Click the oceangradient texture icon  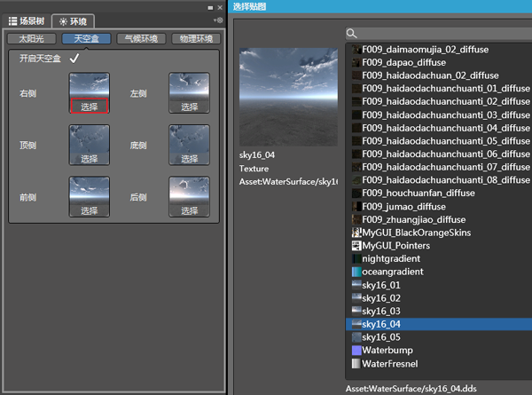tap(356, 272)
